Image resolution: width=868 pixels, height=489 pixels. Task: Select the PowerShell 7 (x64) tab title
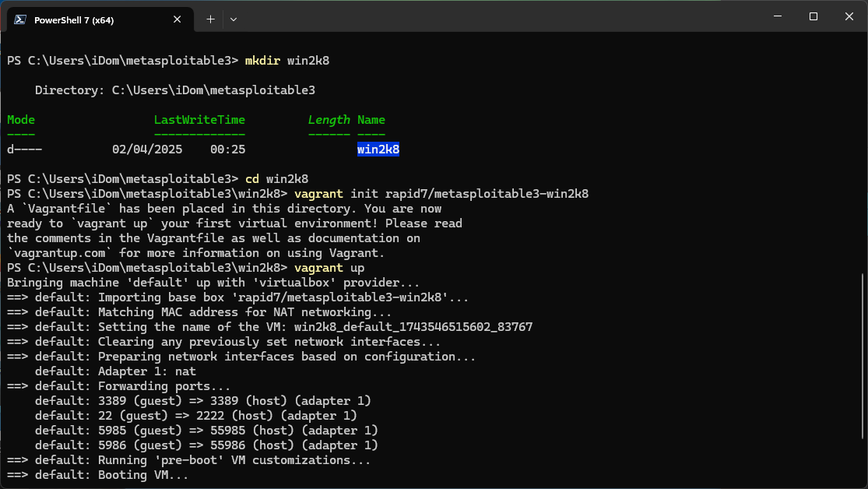coord(74,20)
